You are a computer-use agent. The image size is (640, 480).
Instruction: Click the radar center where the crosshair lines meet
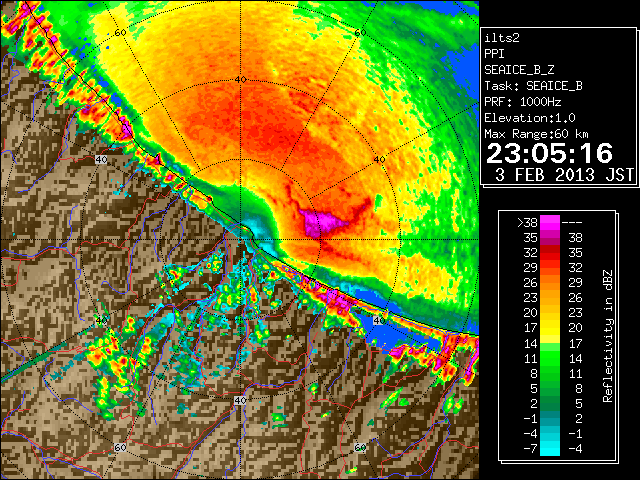coord(240,240)
